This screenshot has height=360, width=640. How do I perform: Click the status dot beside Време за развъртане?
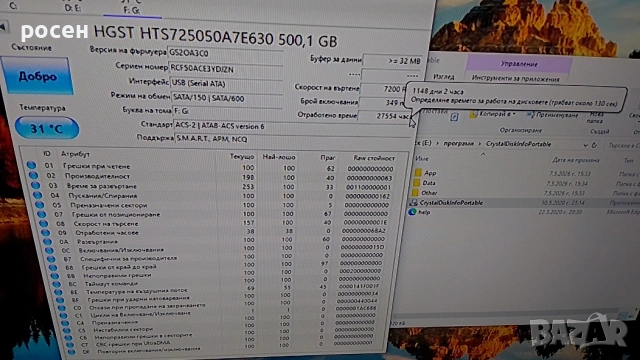(36, 185)
